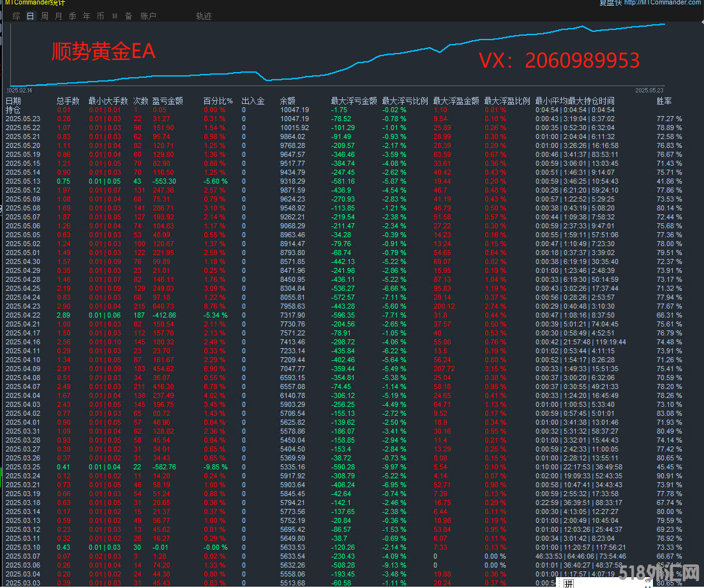Image resolution: width=704 pixels, height=588 pixels.
Task: Click the 640.73 profit amount cell
Action: point(163,306)
